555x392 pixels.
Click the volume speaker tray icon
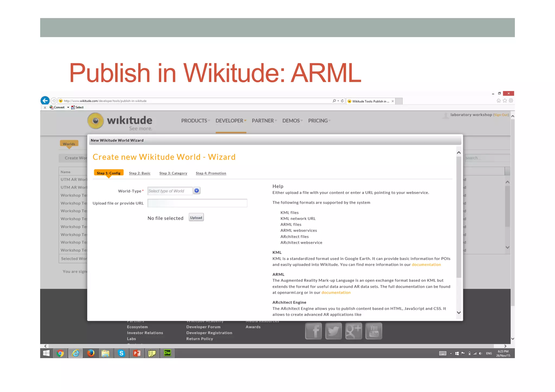coord(480,354)
